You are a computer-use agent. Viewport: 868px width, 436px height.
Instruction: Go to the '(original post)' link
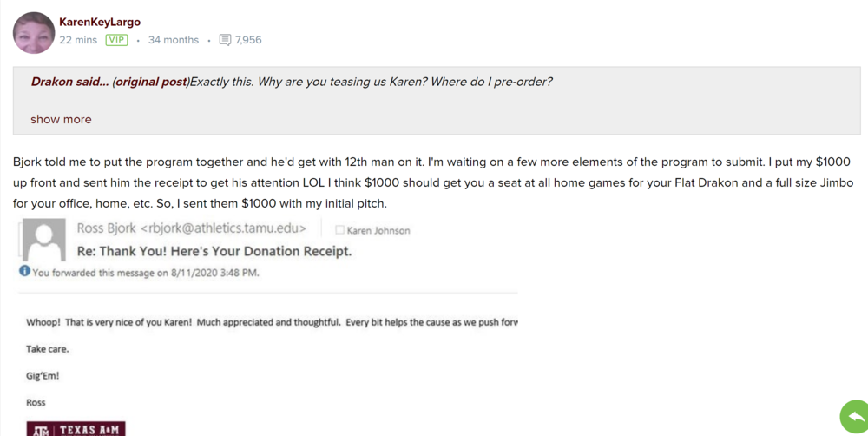point(150,82)
